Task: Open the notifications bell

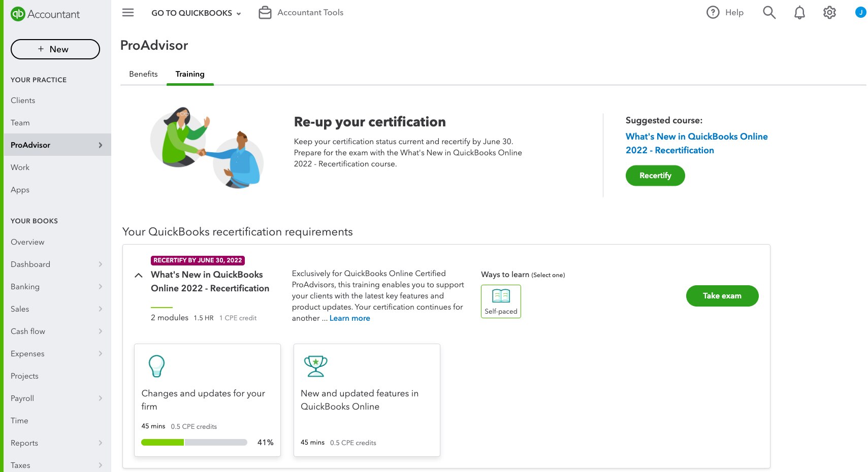Action: point(799,12)
